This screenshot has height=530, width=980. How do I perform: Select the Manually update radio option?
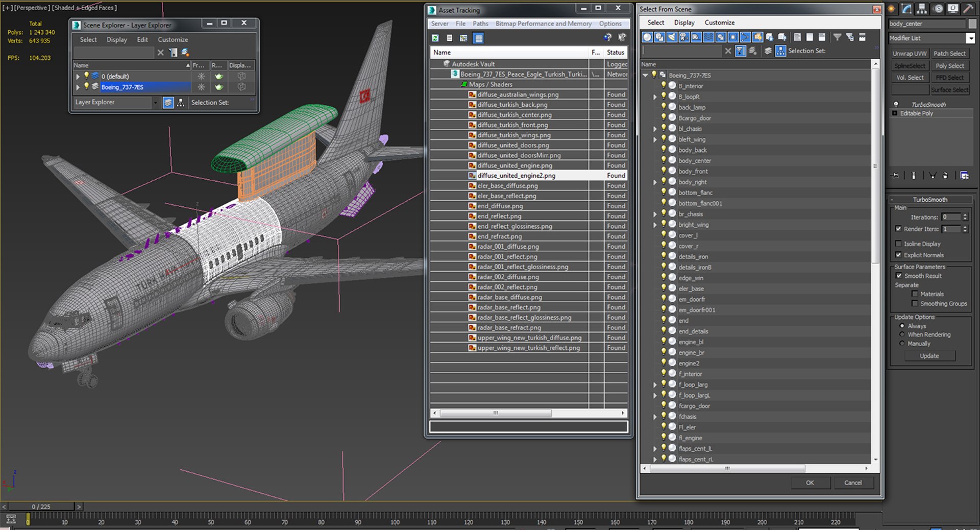(902, 343)
